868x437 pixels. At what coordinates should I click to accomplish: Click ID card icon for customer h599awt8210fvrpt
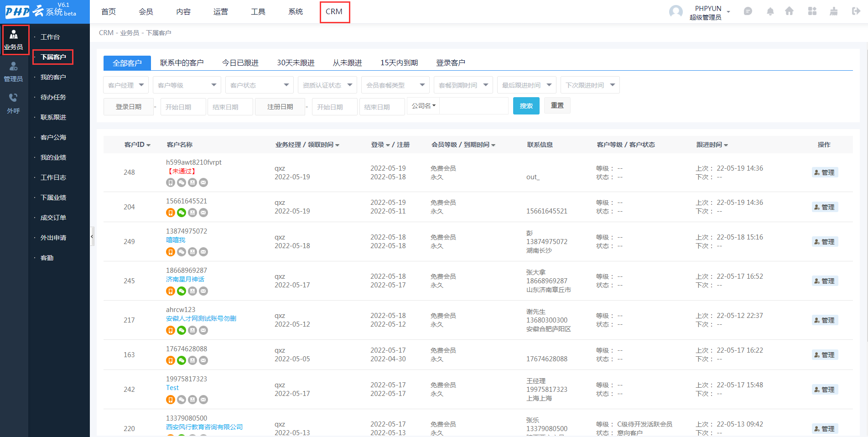coord(192,182)
